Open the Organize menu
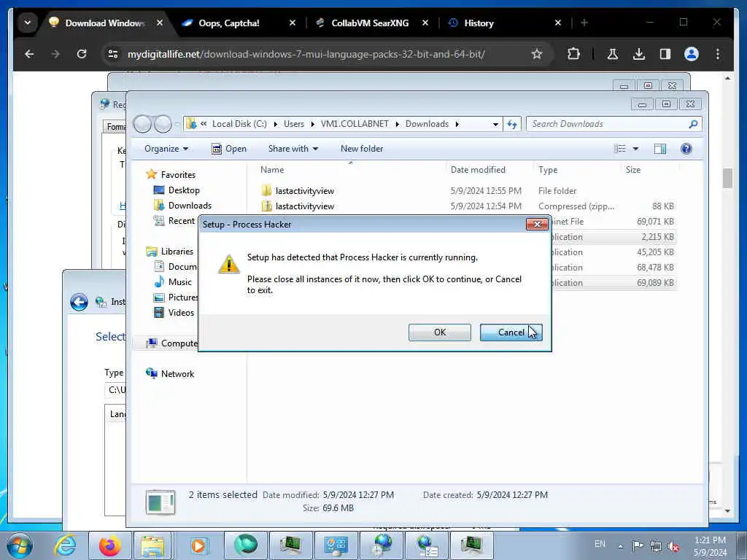 (x=166, y=149)
